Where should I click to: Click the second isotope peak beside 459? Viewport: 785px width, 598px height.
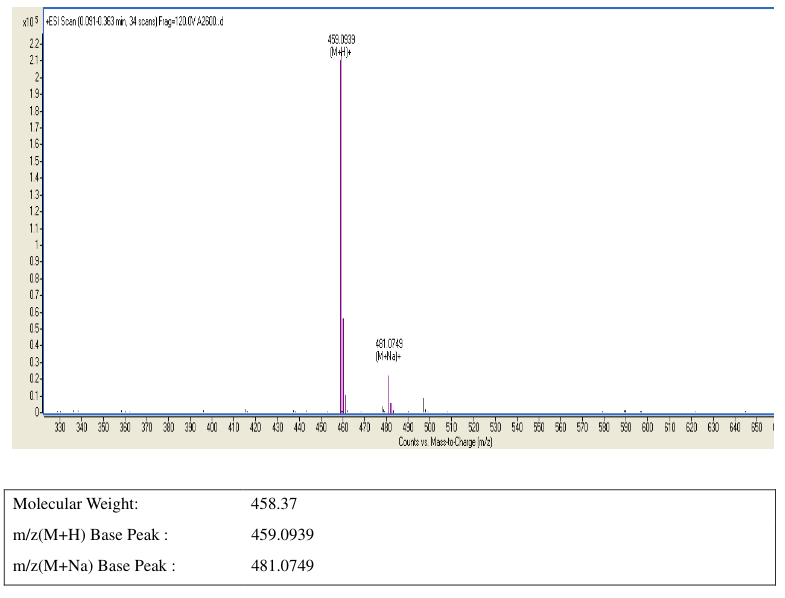tap(343, 365)
